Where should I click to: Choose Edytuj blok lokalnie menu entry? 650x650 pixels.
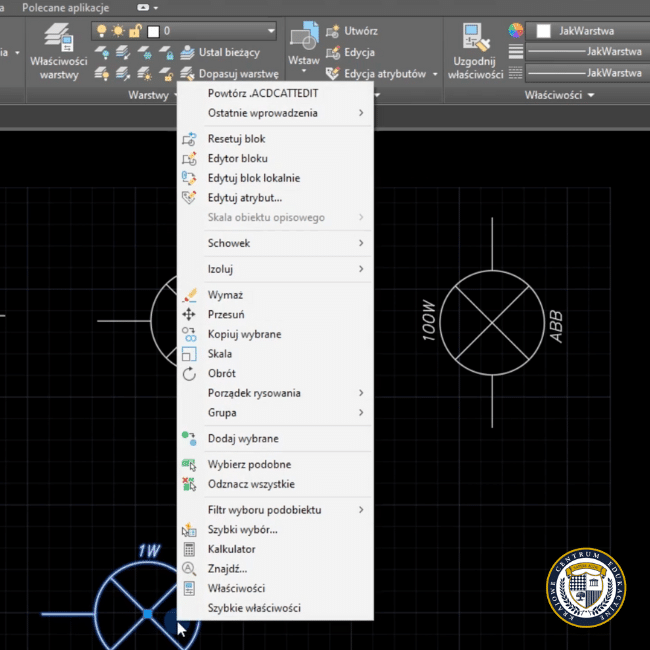(x=276, y=178)
